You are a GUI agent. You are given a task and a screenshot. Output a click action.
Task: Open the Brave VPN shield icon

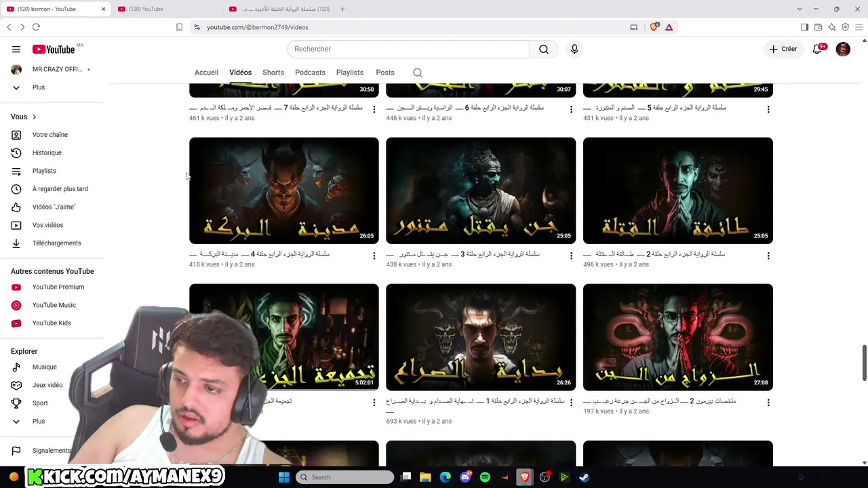point(845,27)
